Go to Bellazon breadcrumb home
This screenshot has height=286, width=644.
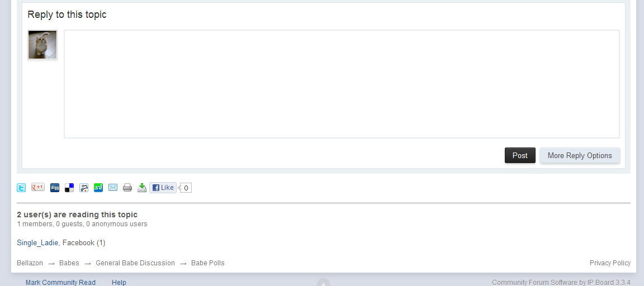(x=30, y=263)
